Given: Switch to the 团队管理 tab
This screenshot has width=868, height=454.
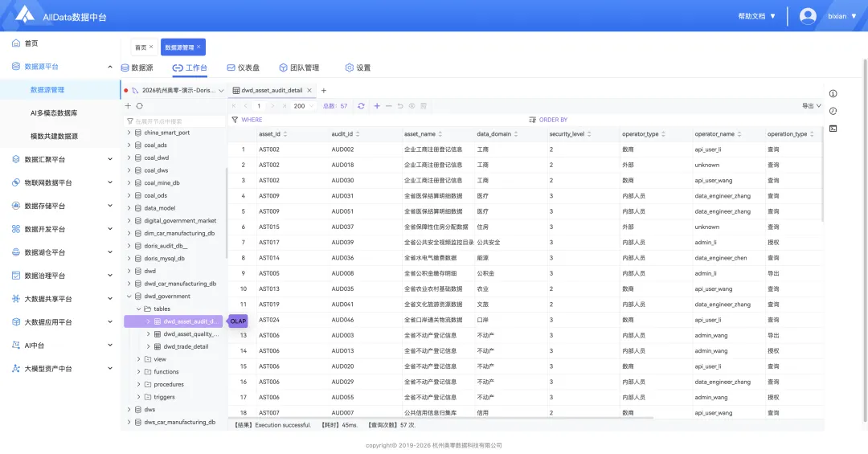Looking at the screenshot, I should (299, 67).
